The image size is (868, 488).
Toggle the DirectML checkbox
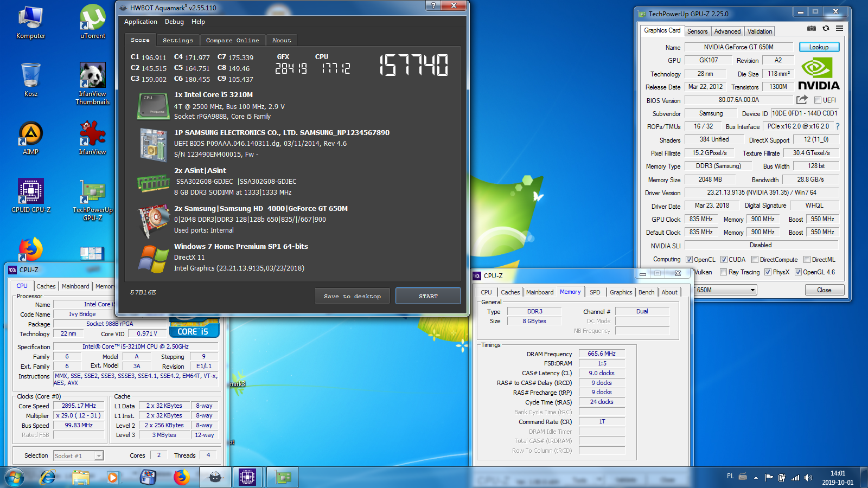click(x=807, y=260)
